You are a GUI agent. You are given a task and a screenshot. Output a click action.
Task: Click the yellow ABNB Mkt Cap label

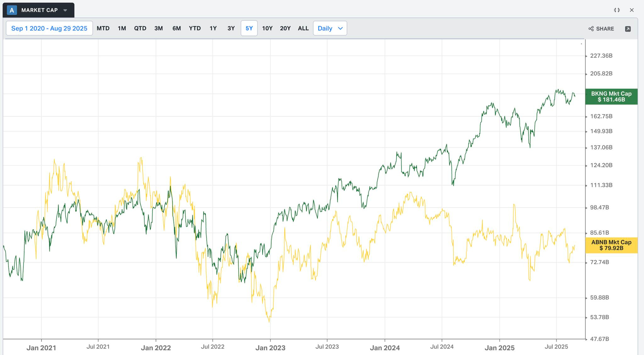click(611, 245)
